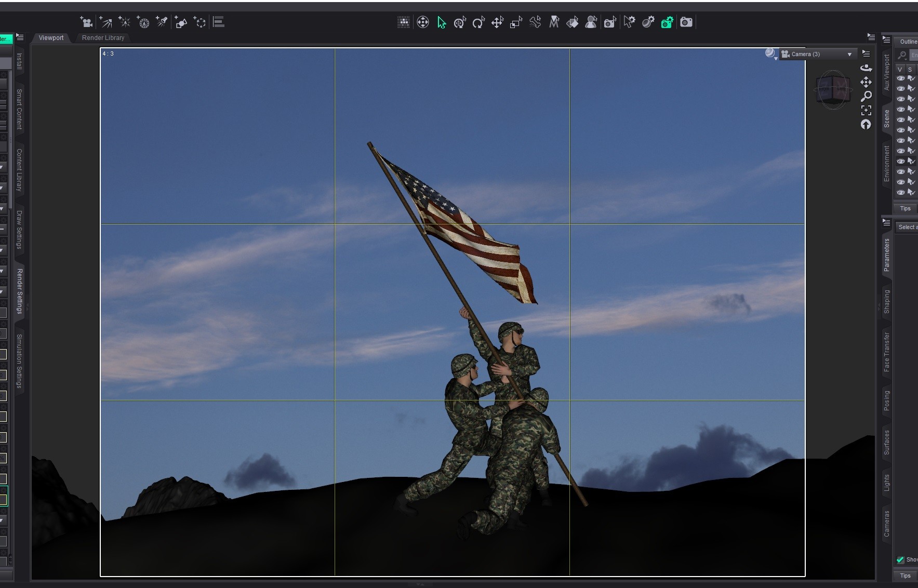Image resolution: width=918 pixels, height=588 pixels.
Task: Open the Lights side tab
Action: tap(886, 483)
